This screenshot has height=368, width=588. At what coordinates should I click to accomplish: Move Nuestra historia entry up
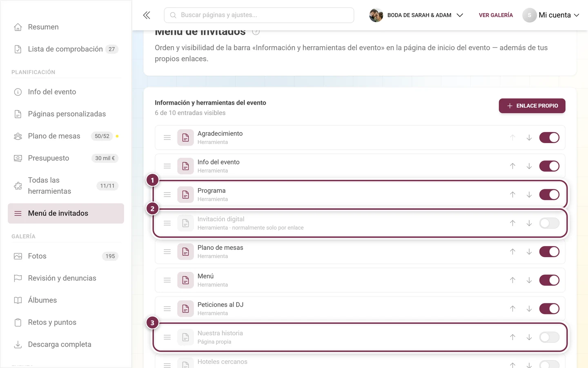point(512,337)
